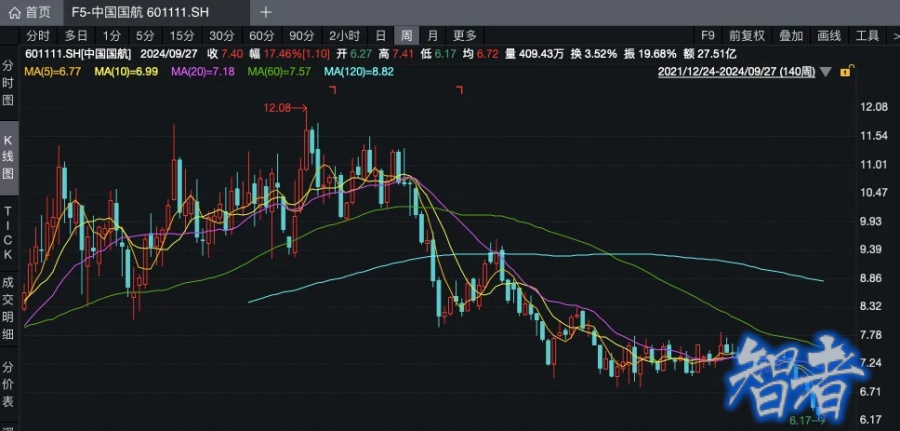Toggle the orange lock icon
The image size is (900, 431).
(x=847, y=71)
